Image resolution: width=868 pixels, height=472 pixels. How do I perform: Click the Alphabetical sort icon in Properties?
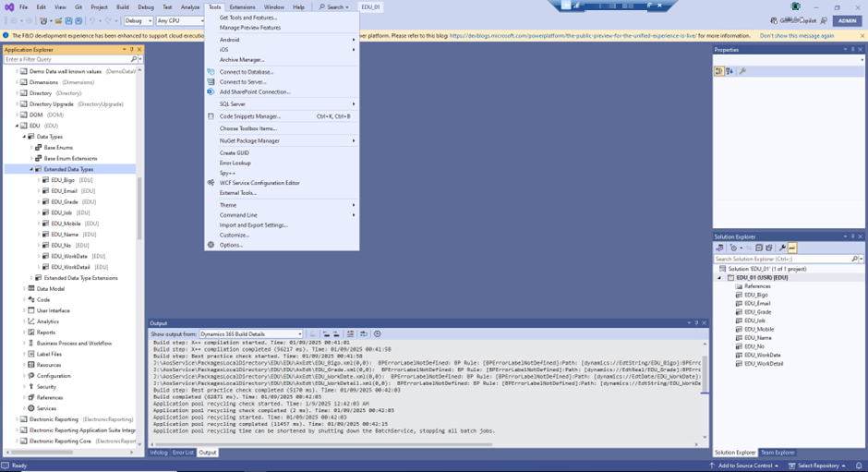point(729,71)
